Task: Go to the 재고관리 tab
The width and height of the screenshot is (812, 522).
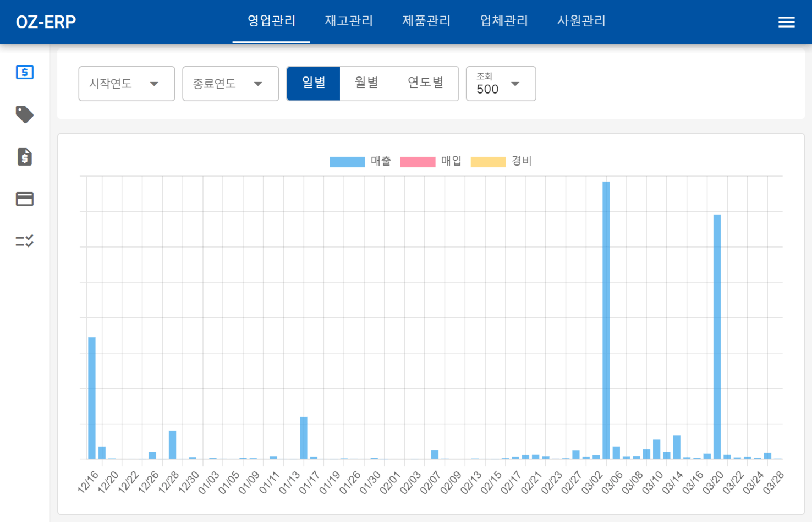Action: [349, 21]
